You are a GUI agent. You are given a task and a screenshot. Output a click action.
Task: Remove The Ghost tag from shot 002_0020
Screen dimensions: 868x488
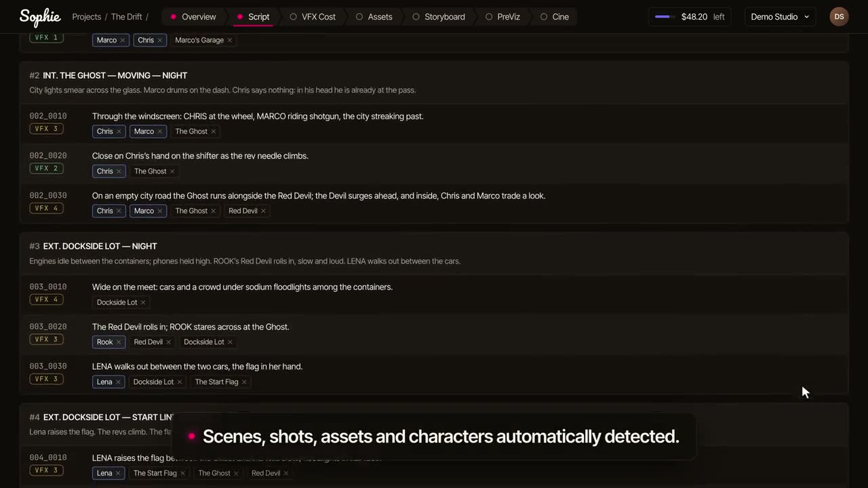(x=172, y=171)
